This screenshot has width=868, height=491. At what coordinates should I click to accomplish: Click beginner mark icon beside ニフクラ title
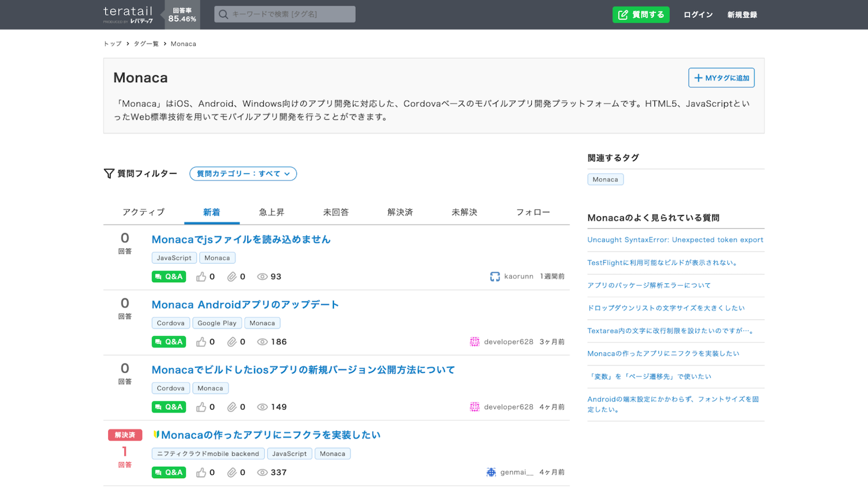click(x=156, y=434)
